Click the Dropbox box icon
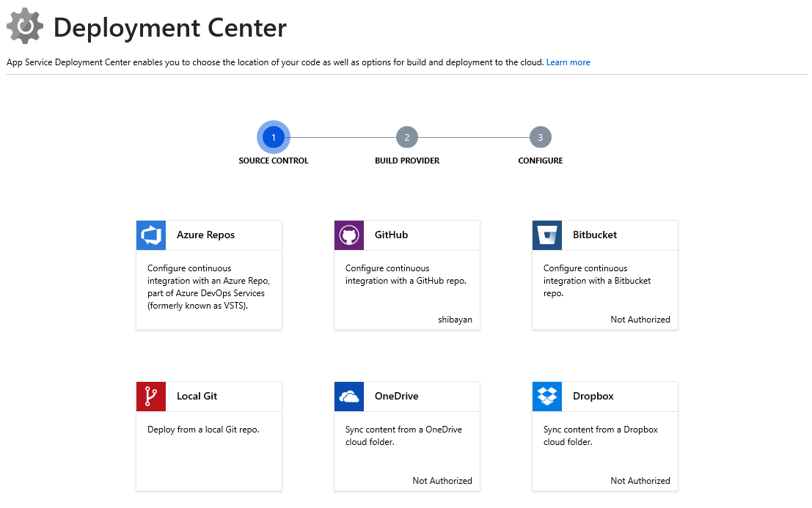 pyautogui.click(x=547, y=397)
